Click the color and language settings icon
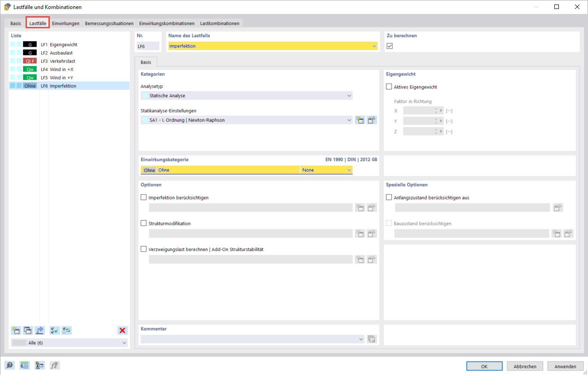 [x=39, y=366]
